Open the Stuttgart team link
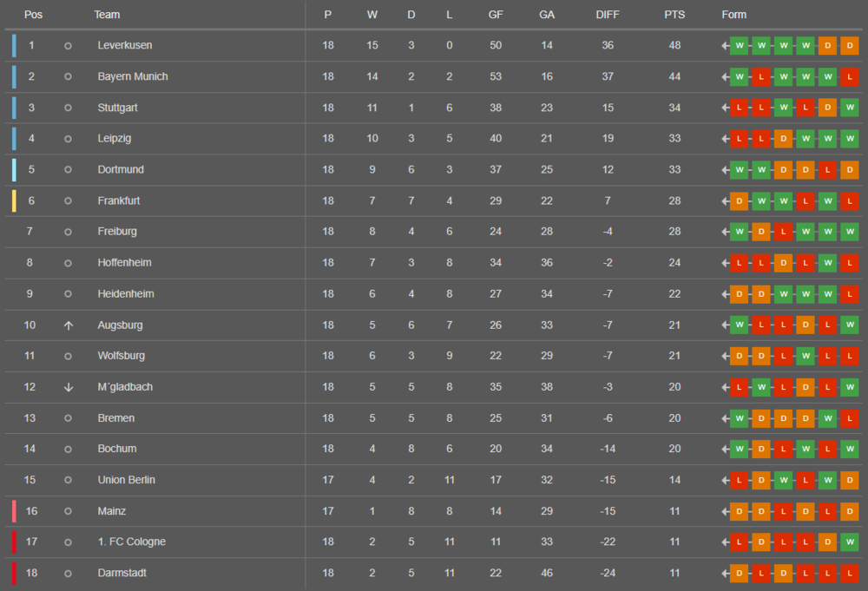 click(x=117, y=108)
